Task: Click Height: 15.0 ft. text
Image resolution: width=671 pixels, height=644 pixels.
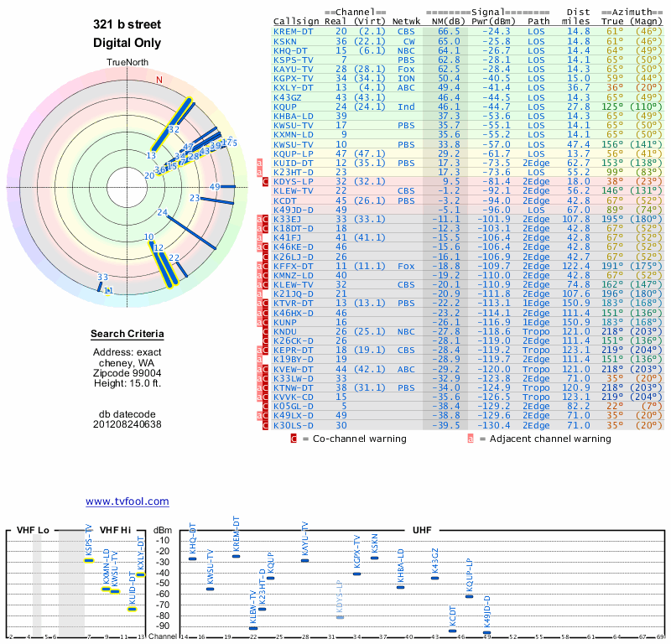Action: (x=127, y=383)
